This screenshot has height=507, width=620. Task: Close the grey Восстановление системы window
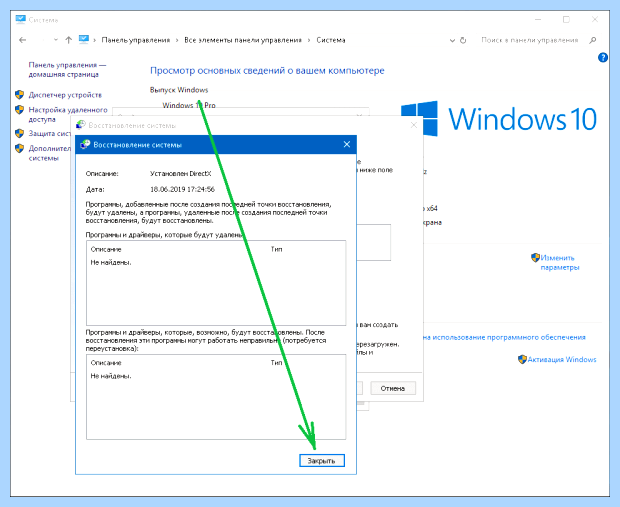click(x=414, y=125)
